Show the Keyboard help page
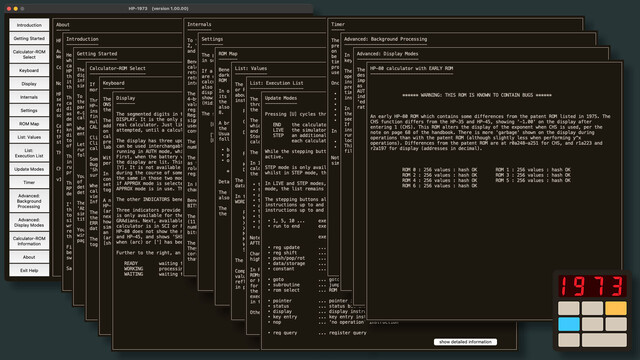 [29, 70]
